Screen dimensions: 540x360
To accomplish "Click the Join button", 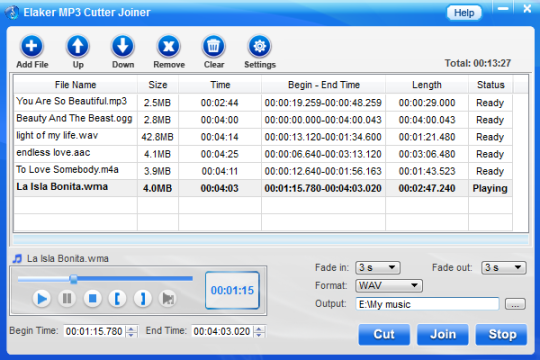I will [443, 334].
